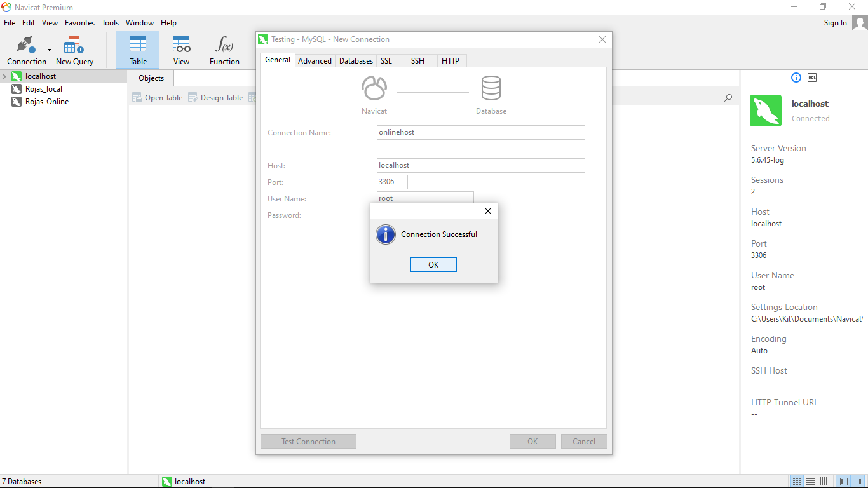Click the Sign In link

pos(835,23)
